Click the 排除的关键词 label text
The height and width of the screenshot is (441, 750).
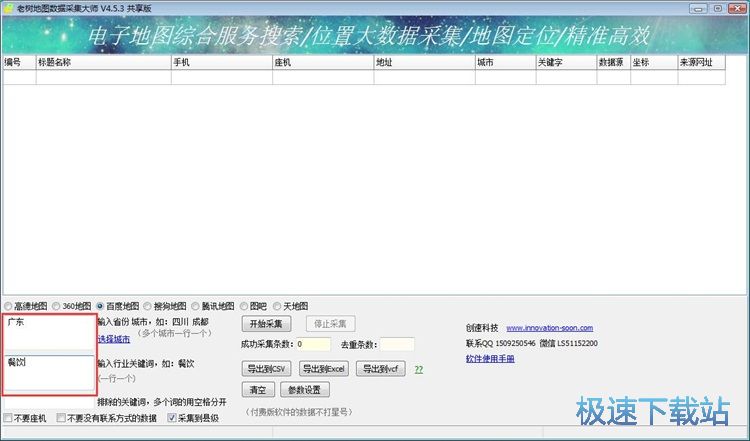click(162, 402)
